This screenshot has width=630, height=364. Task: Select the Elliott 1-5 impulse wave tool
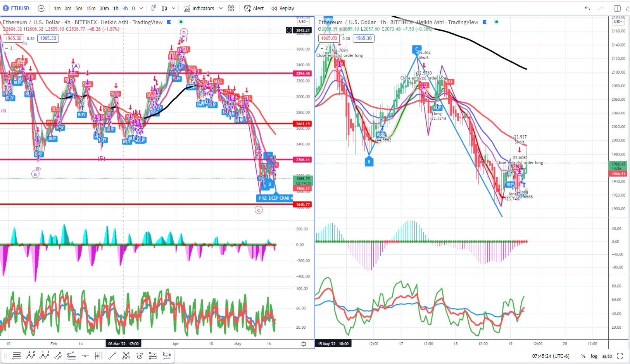[x=44, y=355]
